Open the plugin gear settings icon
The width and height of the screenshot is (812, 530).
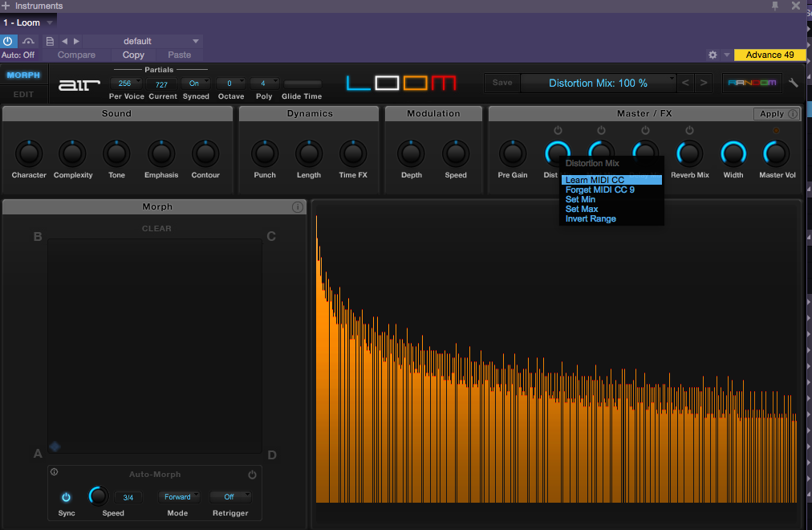[712, 55]
